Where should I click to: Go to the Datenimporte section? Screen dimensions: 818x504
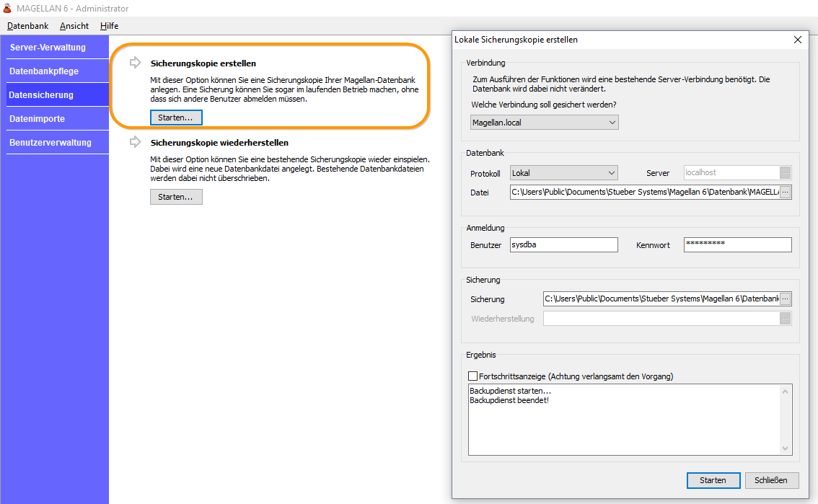tap(57, 119)
